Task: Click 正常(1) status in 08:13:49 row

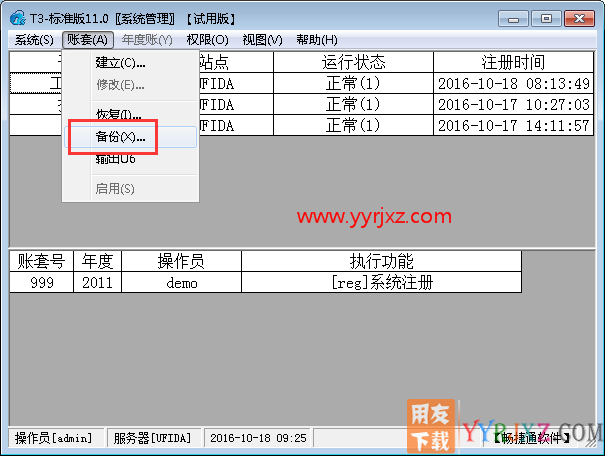Action: pos(353,83)
